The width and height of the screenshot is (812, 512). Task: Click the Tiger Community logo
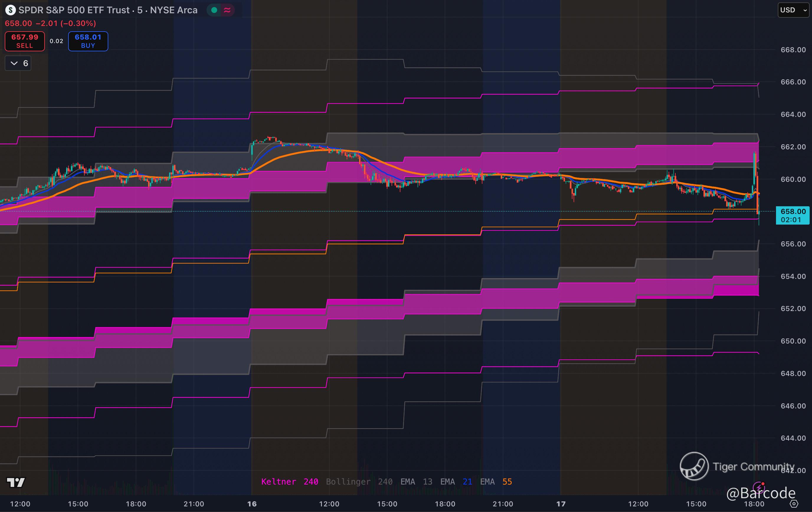point(694,467)
